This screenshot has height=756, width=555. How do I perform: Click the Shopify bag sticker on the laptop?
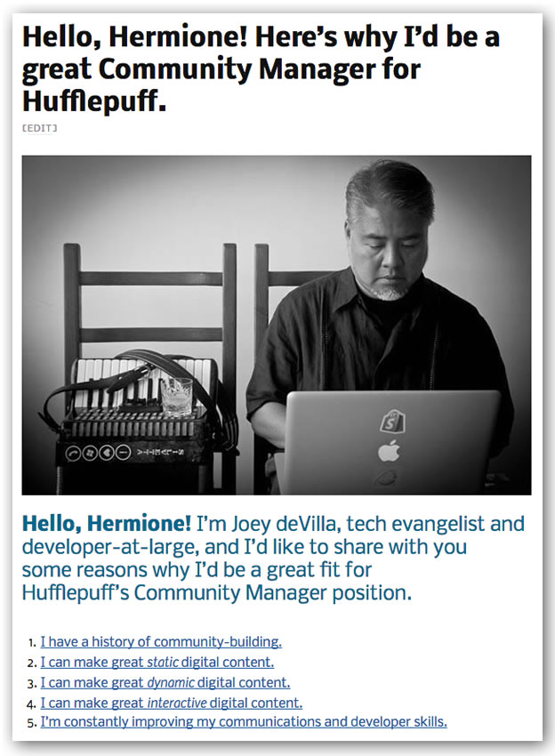[392, 421]
